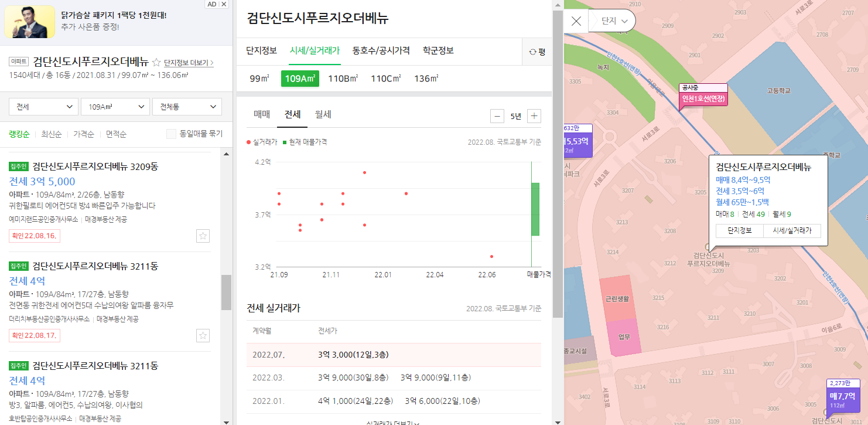Open listing 검단신도시푸르지오더베뉴 3209동
Screen dimensions: 868x425
pos(95,166)
